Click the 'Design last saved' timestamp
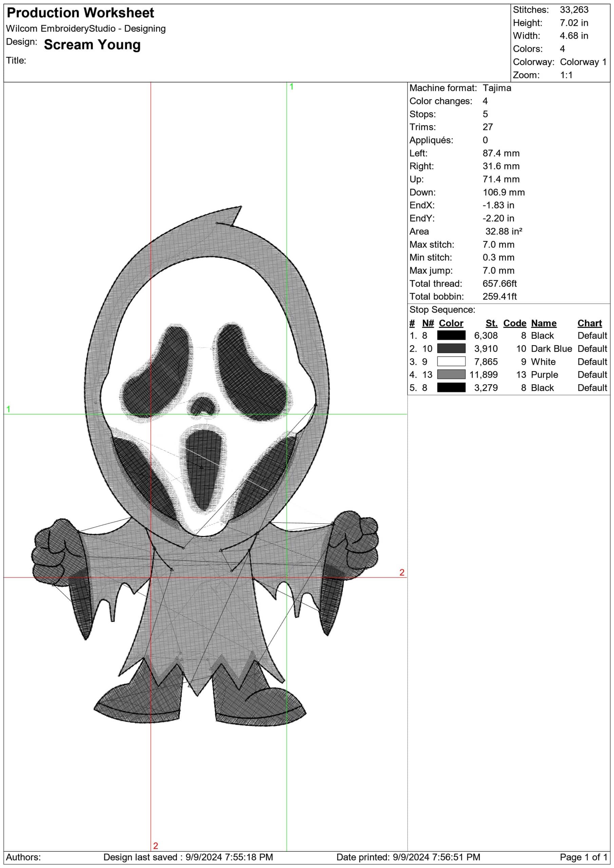Viewport: 614px width, 868px height. 188,857
